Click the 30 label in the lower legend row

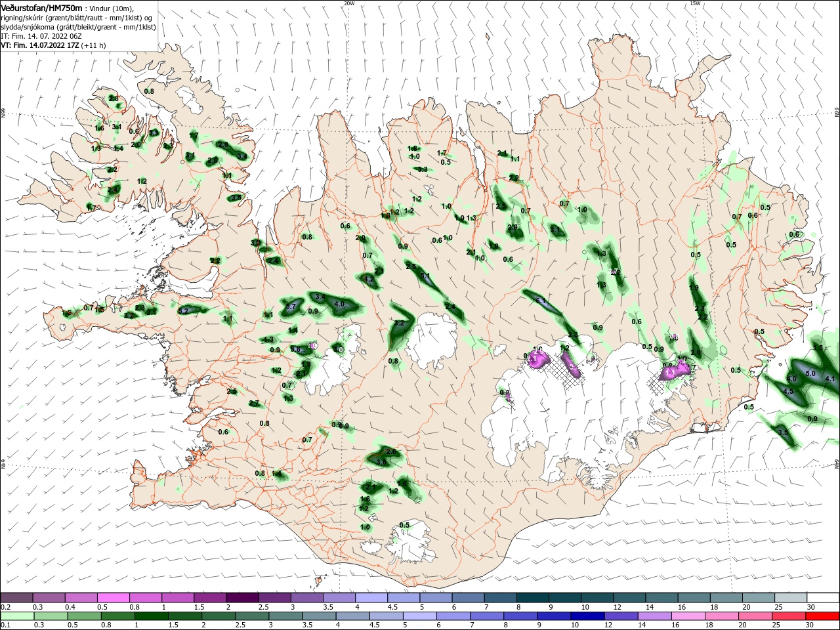[810, 625]
